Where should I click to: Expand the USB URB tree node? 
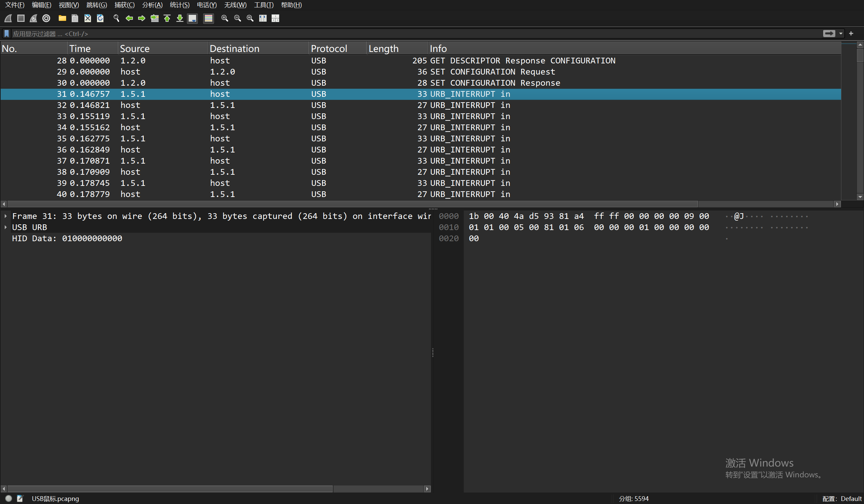(6, 227)
